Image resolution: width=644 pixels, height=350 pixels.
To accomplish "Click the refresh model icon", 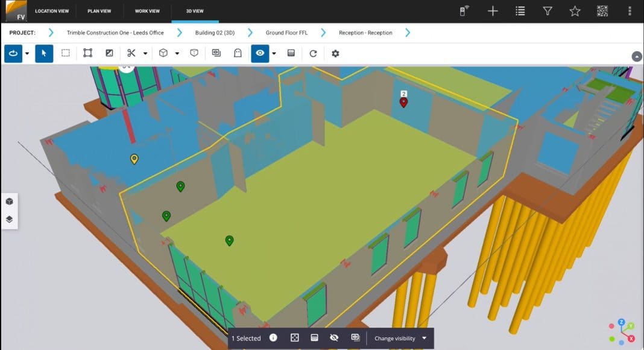I will [x=313, y=53].
